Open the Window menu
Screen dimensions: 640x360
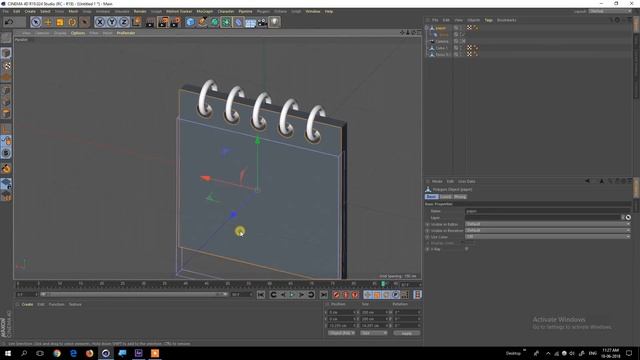click(313, 11)
